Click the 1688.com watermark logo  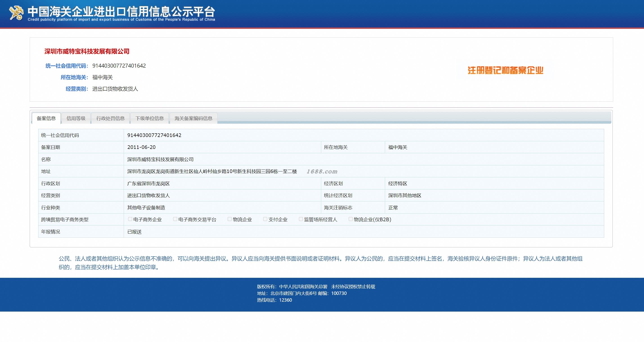click(322, 171)
